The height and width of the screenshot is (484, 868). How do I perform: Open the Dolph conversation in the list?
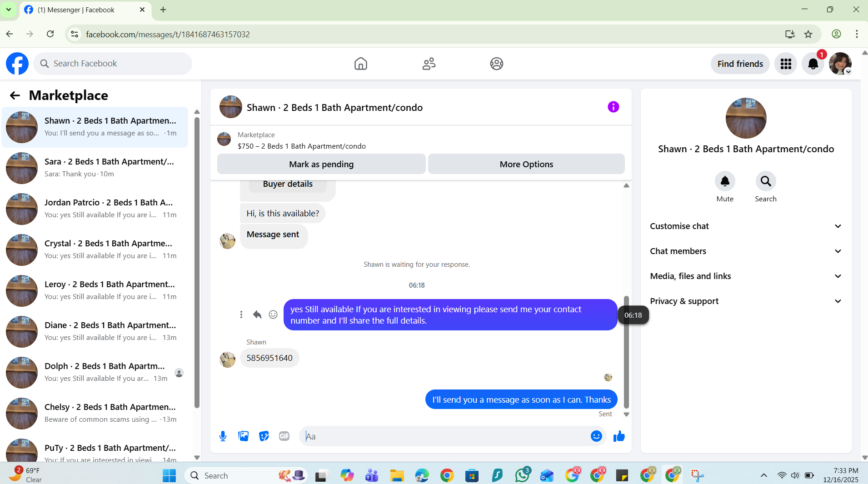(x=95, y=373)
